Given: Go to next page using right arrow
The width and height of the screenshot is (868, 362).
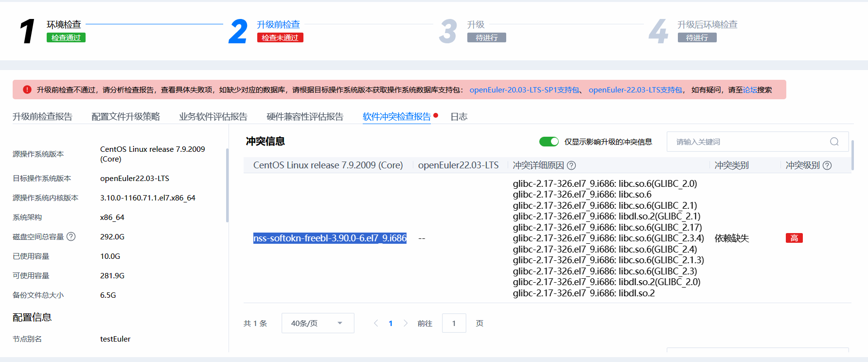Looking at the screenshot, I should coord(406,323).
